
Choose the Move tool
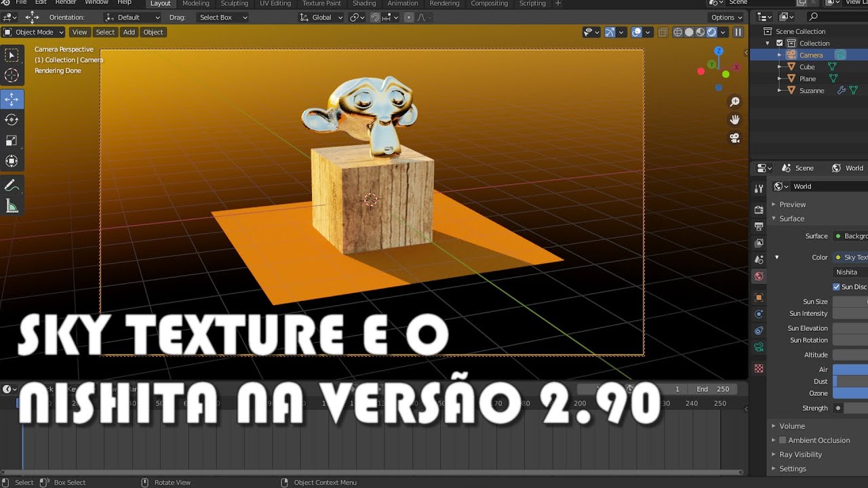pyautogui.click(x=12, y=99)
